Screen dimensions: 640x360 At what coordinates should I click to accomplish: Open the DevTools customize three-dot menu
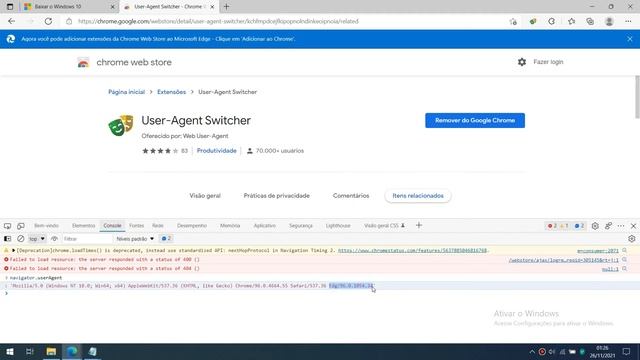(621, 226)
